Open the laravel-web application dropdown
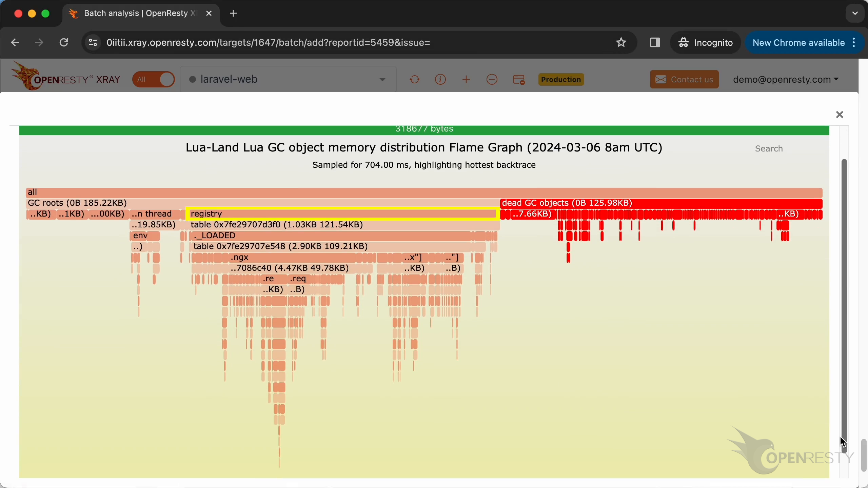 [288, 79]
